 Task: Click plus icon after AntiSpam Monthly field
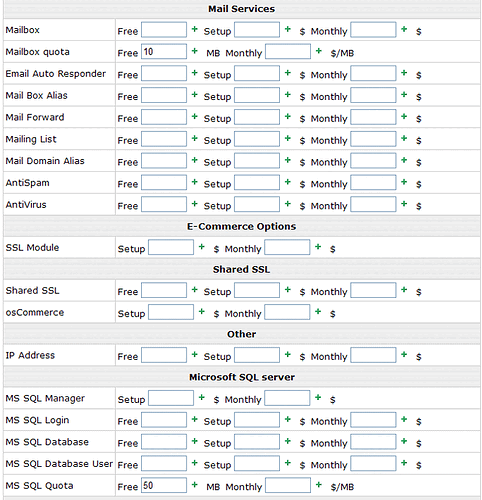point(404,182)
